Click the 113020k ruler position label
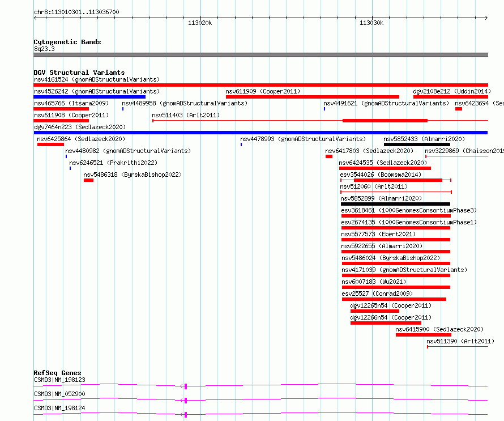This screenshot has width=504, height=421. click(x=200, y=23)
